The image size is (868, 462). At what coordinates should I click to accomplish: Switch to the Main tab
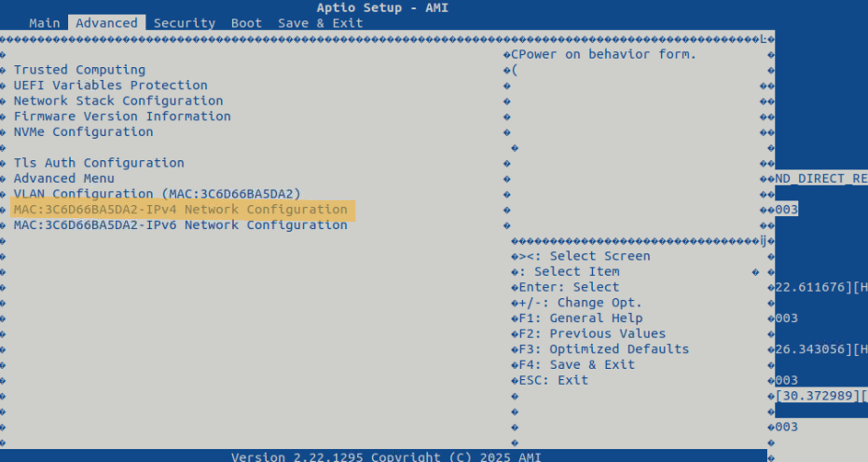(44, 23)
